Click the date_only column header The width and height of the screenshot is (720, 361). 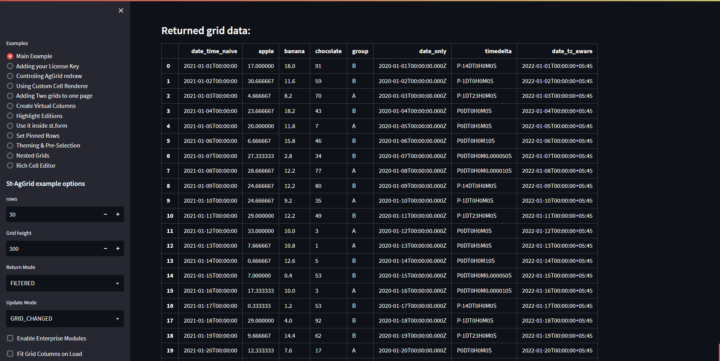(412, 51)
